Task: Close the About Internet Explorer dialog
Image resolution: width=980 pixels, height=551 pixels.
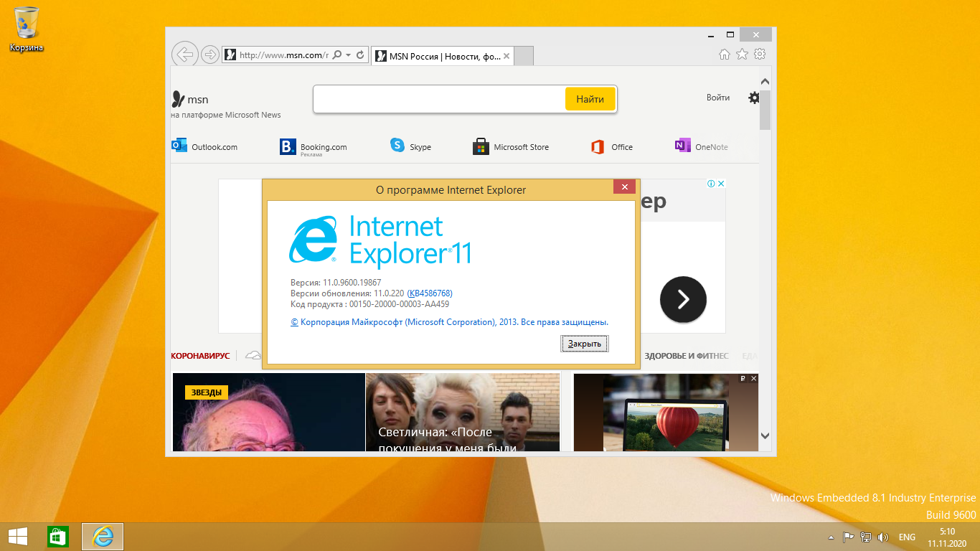Action: pos(624,187)
